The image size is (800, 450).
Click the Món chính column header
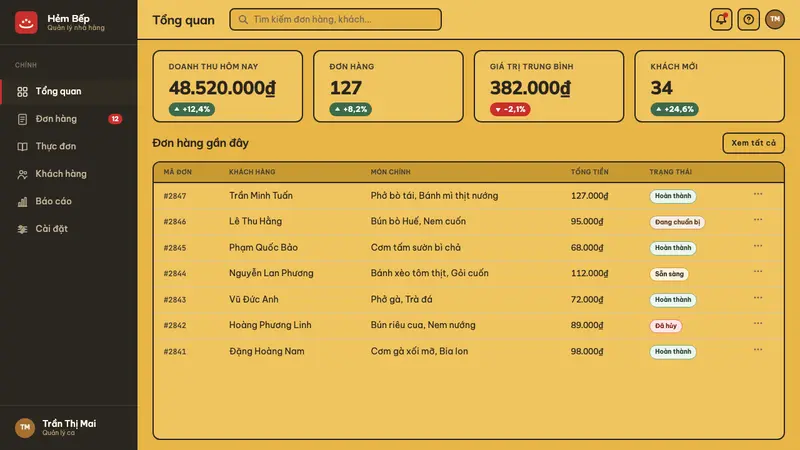[x=390, y=172]
